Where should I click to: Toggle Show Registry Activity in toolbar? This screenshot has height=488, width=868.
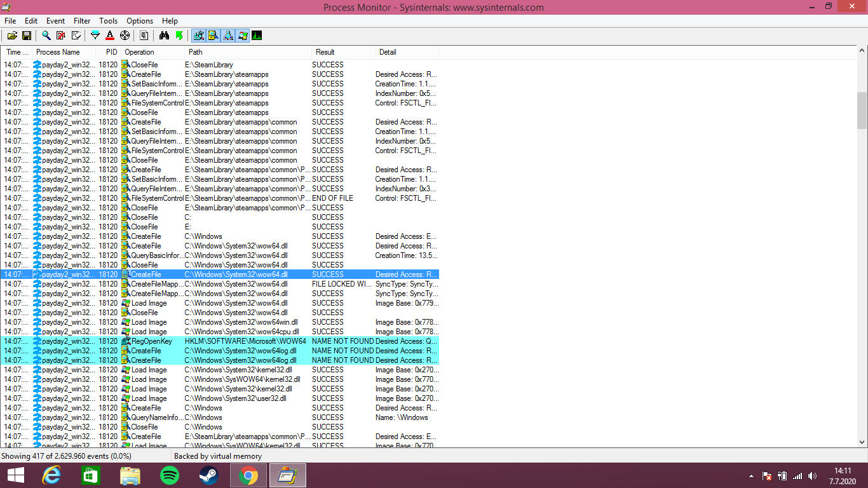click(x=198, y=36)
